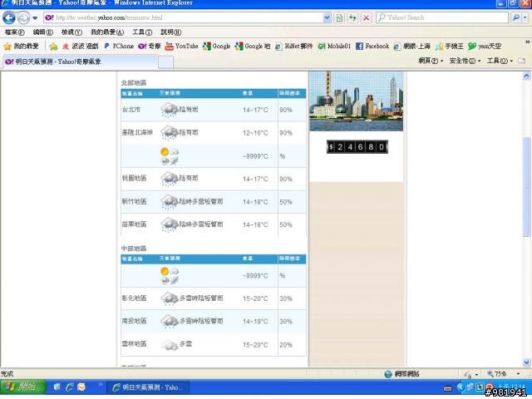Click the compatibility view icon
Image resolution: width=532 pixels, height=399 pixels.
tap(339, 17)
